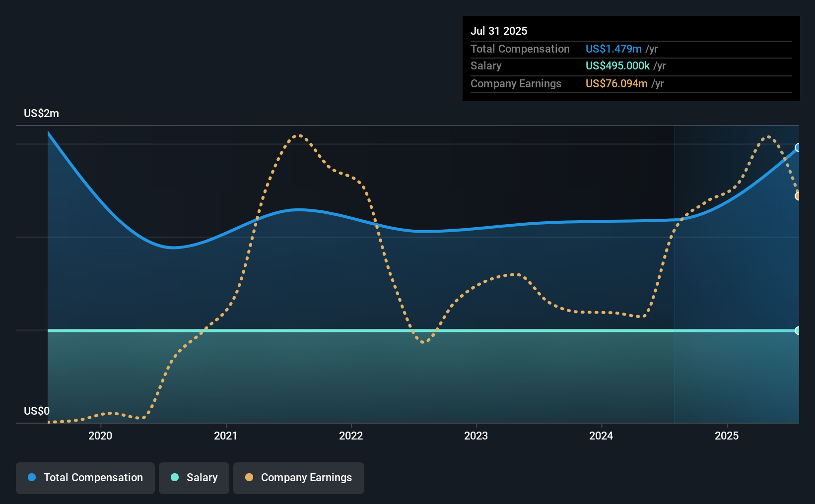
Task: Click the US$76.094m company earnings value
Action: click(616, 83)
